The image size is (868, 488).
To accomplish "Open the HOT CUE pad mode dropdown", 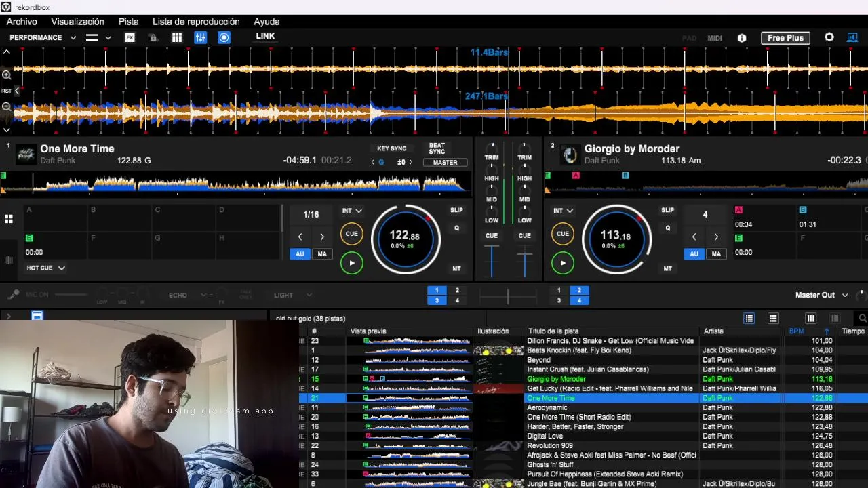I will point(45,268).
